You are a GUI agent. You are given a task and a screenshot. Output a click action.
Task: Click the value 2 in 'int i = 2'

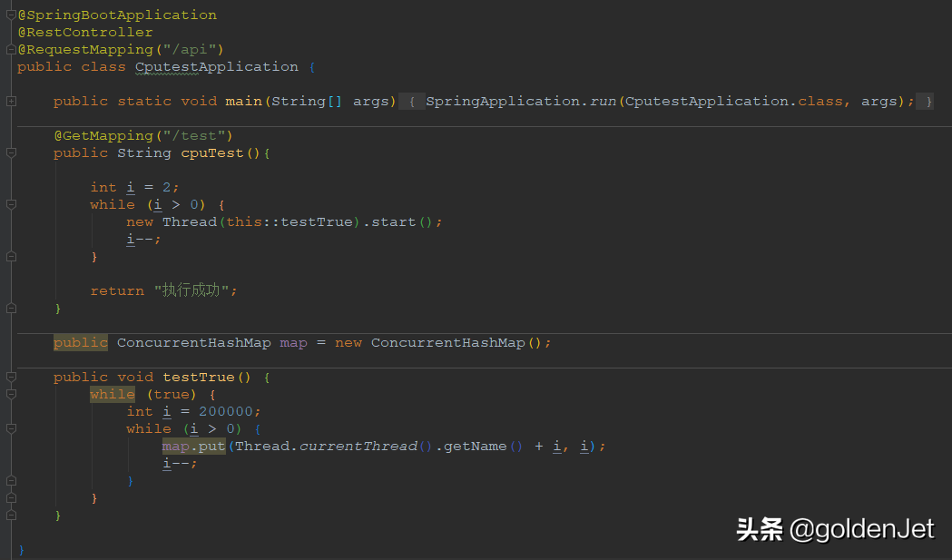click(166, 188)
